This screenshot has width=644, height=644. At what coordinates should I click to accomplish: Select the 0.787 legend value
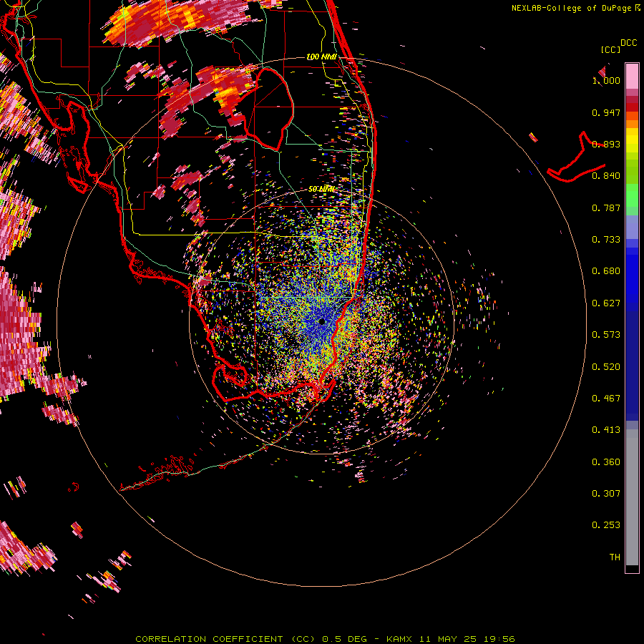(x=606, y=208)
